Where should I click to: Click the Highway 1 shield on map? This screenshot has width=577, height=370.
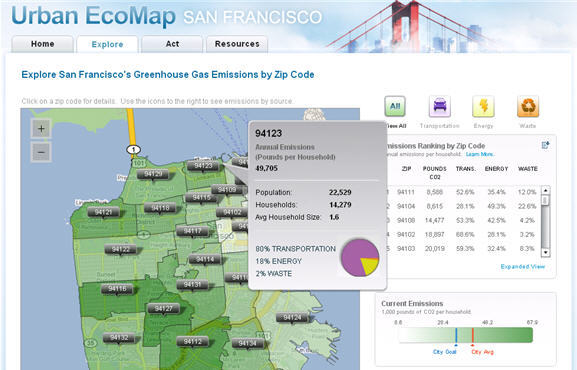coord(133,149)
